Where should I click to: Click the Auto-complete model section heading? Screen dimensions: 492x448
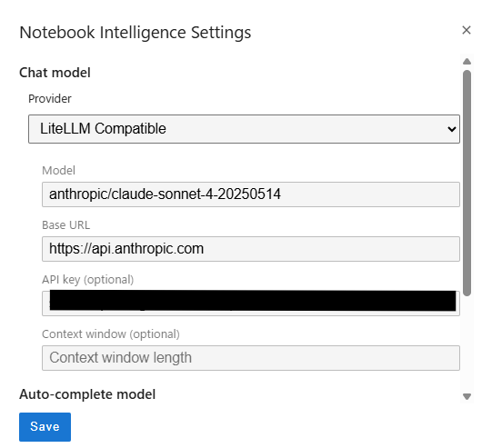[x=87, y=394]
